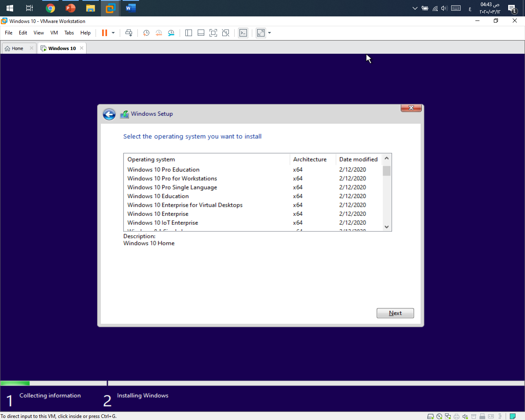Image resolution: width=525 pixels, height=420 pixels.
Task: Open the View menu
Action: click(x=39, y=33)
